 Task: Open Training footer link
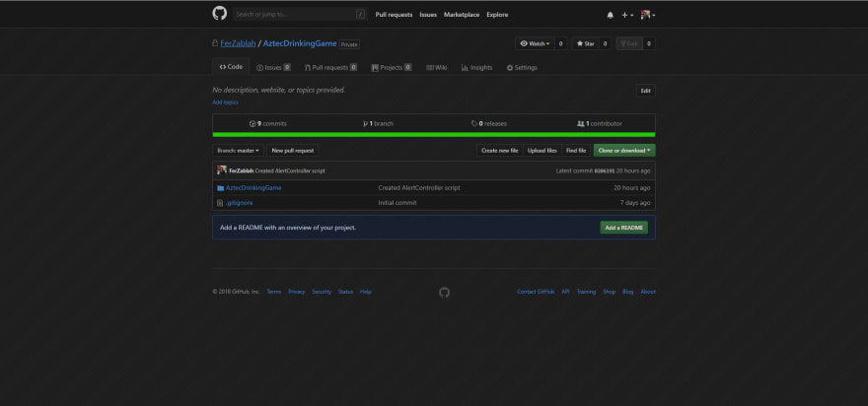tap(586, 292)
